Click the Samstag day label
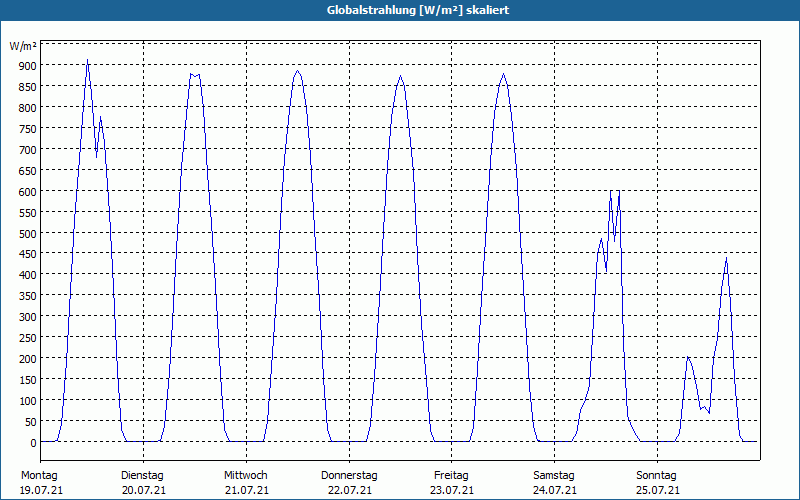The width and height of the screenshot is (800, 500). point(554,476)
